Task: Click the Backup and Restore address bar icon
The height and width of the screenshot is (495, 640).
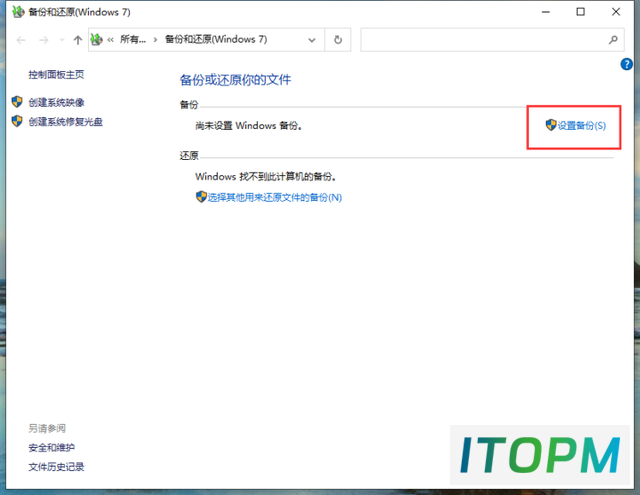Action: [96, 40]
